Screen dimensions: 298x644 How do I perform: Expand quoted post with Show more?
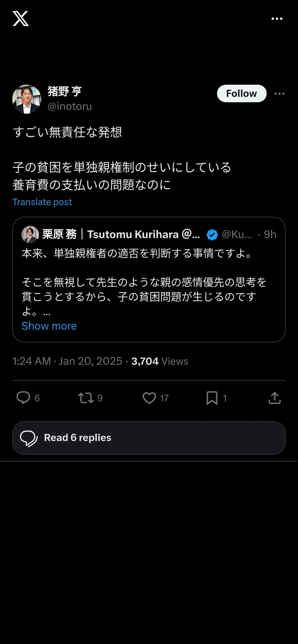click(49, 326)
